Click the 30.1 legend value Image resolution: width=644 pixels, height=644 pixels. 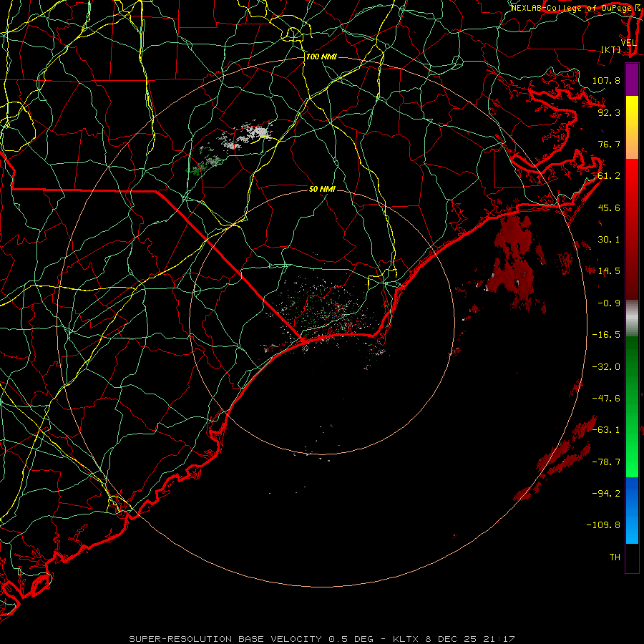coord(609,240)
